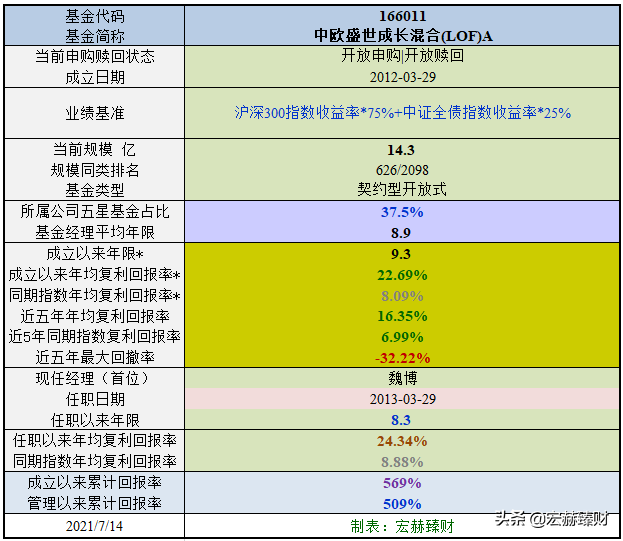Image resolution: width=623 pixels, height=541 pixels.
Task: Click the date 2021/7/14
Action: point(94,526)
